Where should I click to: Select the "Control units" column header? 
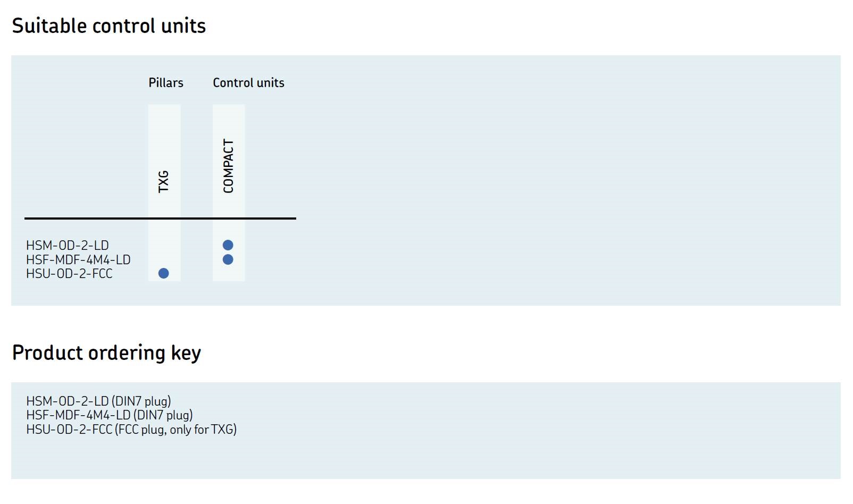[x=248, y=83]
